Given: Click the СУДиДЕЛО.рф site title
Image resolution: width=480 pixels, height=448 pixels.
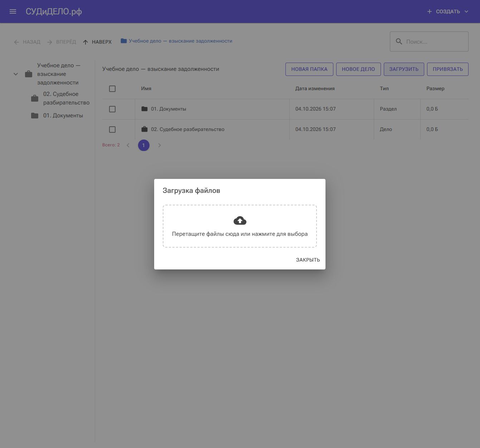Looking at the screenshot, I should 54,11.
